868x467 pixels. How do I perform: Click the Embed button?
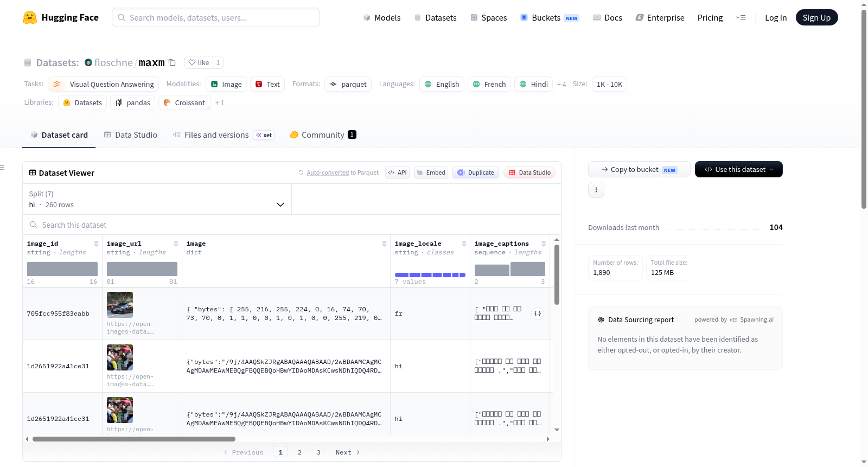(x=431, y=172)
